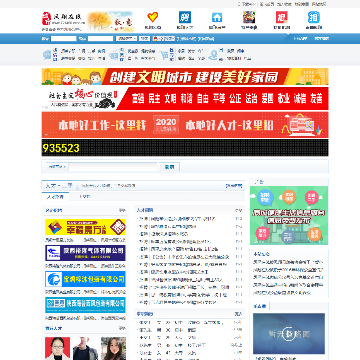Open the search type dropdown beside the search box
Screen dimensions: 360x360
57,167
